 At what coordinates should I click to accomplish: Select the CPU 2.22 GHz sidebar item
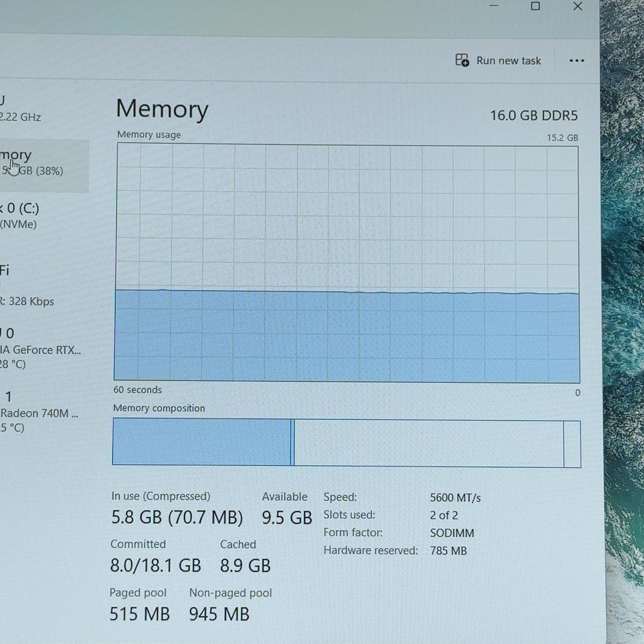43,108
